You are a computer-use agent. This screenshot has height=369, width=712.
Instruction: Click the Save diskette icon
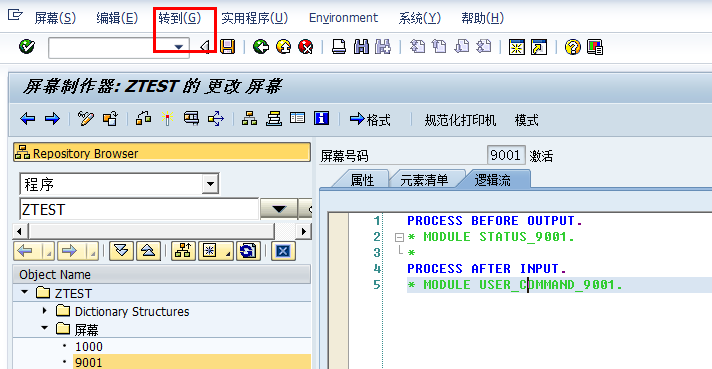(x=227, y=47)
